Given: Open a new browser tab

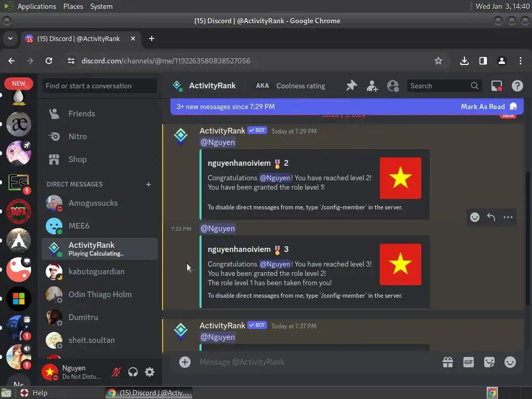Looking at the screenshot, I should click(151, 38).
